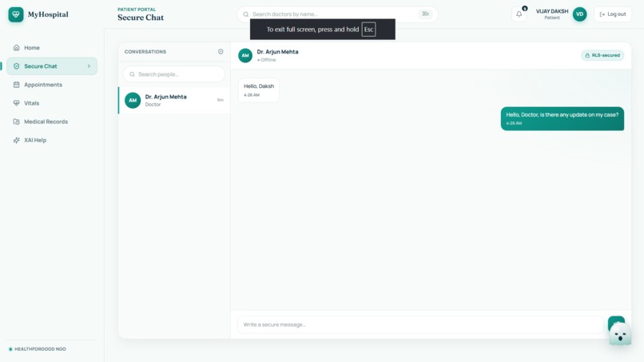Click the XAI Help sparkle icon
The image size is (644, 362).
[17, 140]
